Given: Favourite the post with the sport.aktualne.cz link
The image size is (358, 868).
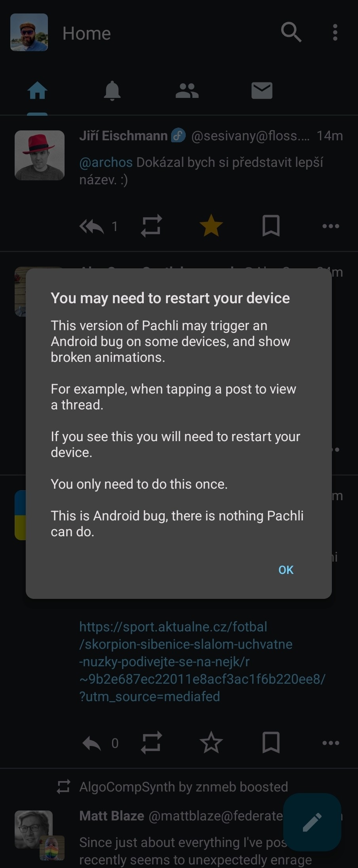Looking at the screenshot, I should [x=211, y=742].
